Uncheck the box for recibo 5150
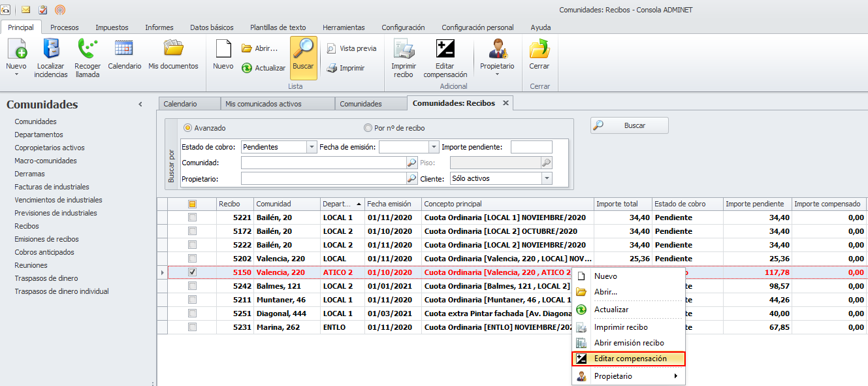This screenshot has width=868, height=386. (x=192, y=272)
